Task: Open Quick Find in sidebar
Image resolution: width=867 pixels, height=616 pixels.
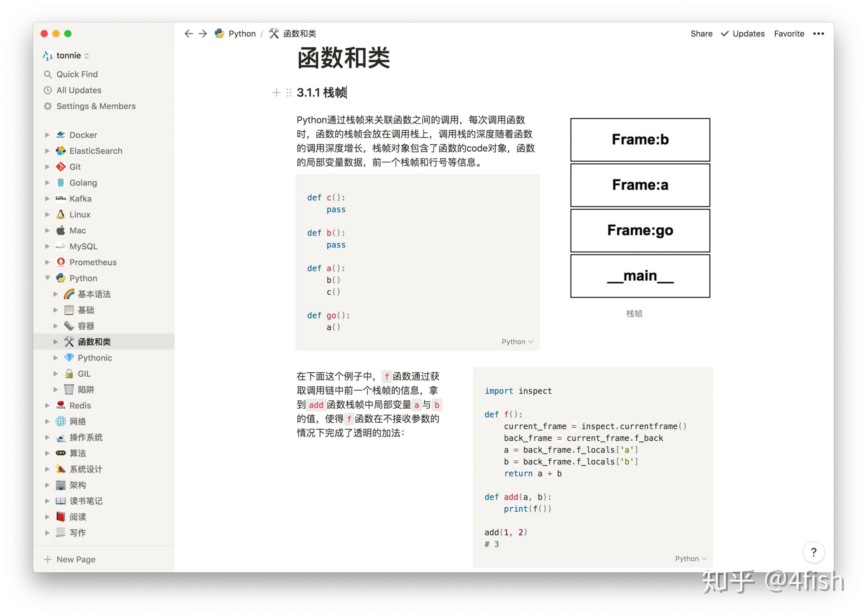Action: coord(104,74)
